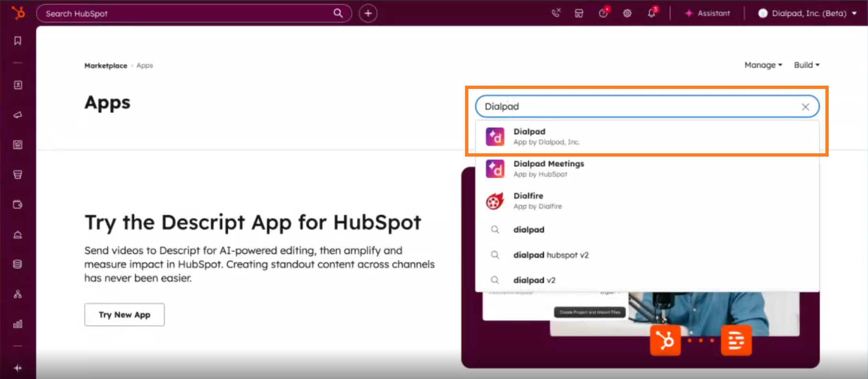Open CRM contacts icon in sidebar

tap(18, 85)
